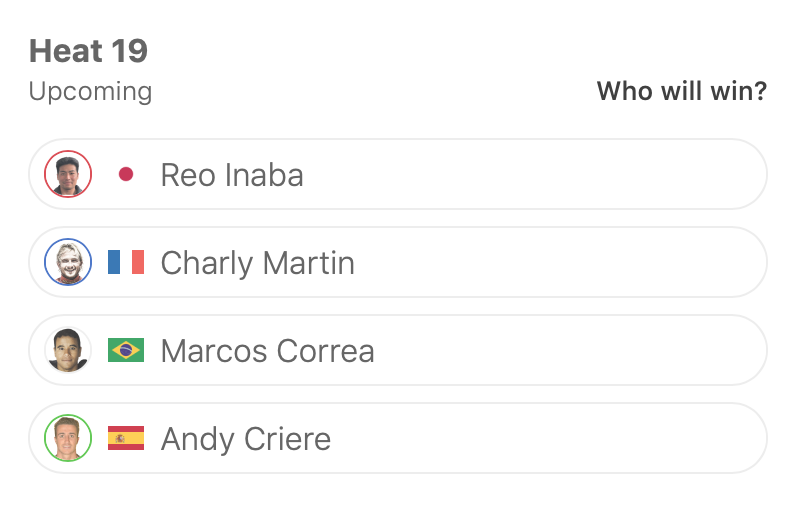Viewport: 798px width, 532px height.
Task: Click Reo Inaba's profile photo
Action: point(68,174)
